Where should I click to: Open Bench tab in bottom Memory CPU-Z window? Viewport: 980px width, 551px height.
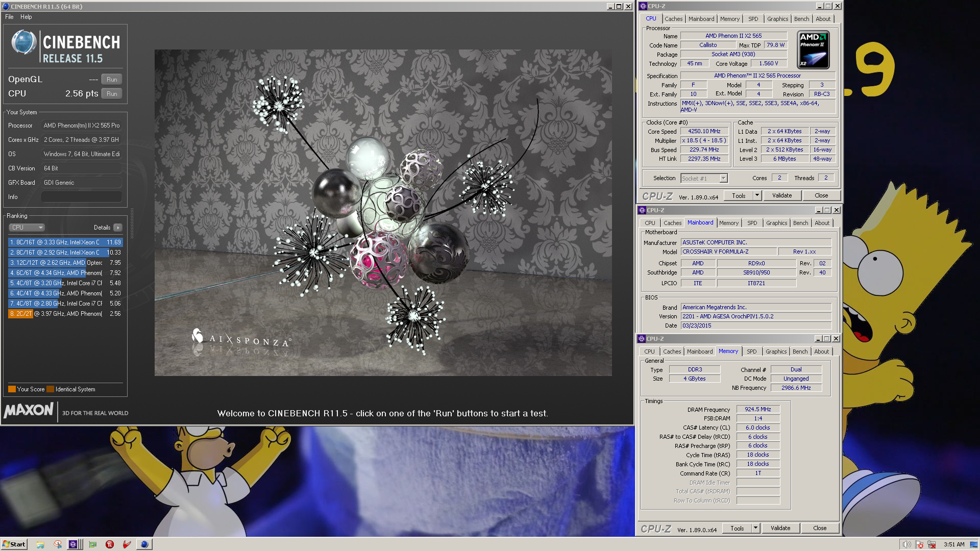pos(800,352)
